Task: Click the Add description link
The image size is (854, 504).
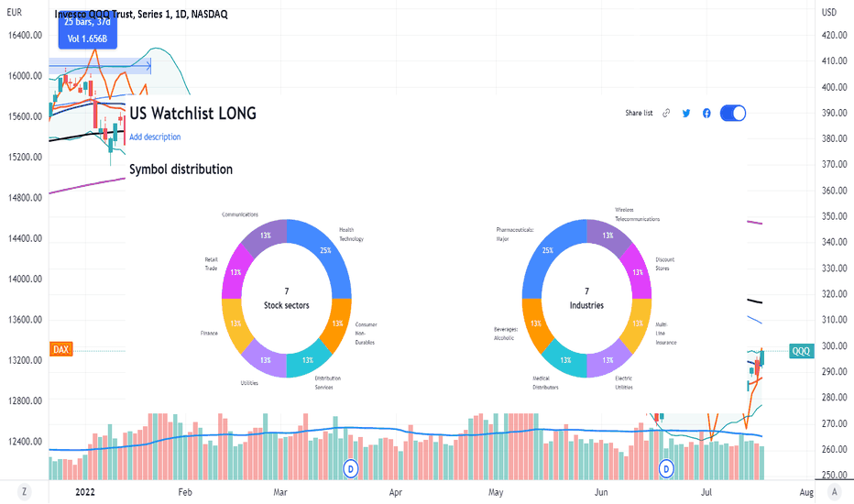Action: point(155,137)
